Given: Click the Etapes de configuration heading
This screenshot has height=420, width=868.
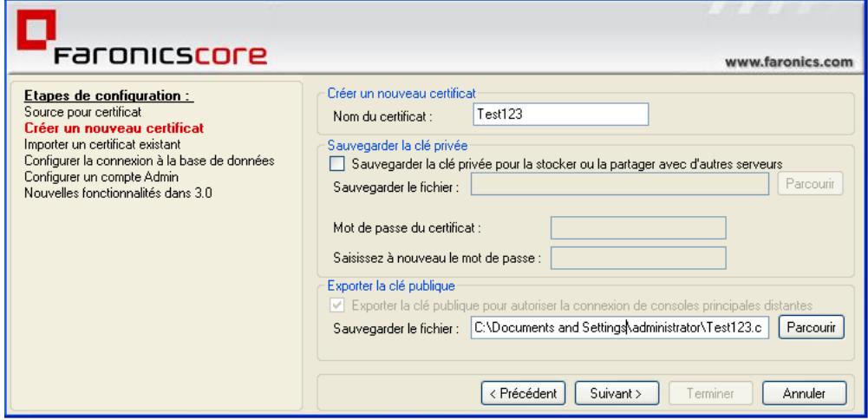Looking at the screenshot, I should 109,95.
